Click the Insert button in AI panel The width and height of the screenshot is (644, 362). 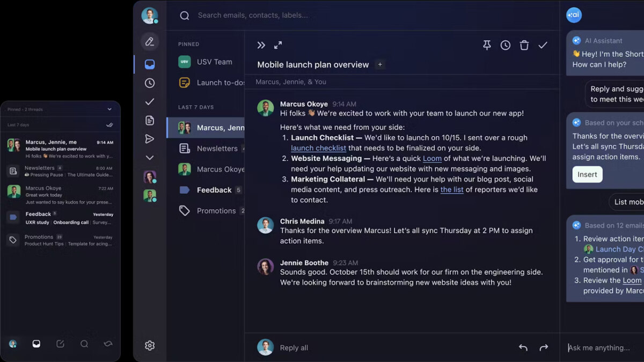click(587, 174)
